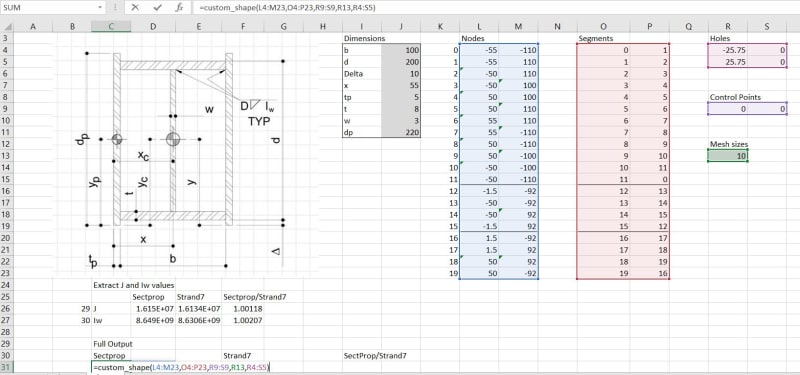Click the Holes cell with -25.75
The height and width of the screenshot is (375, 800).
click(x=728, y=50)
